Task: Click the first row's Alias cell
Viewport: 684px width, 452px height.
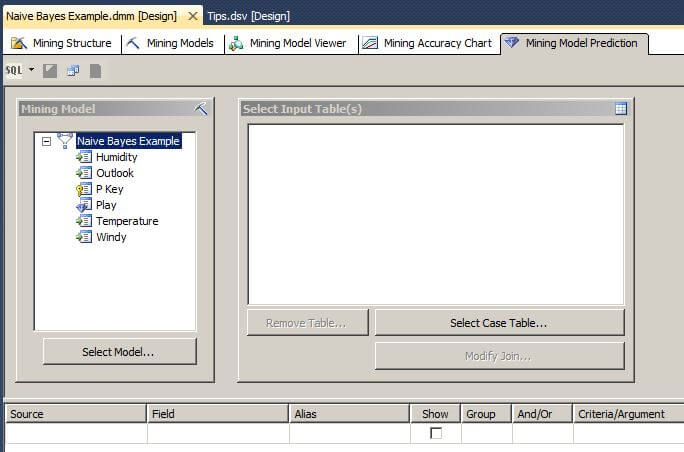Action: 349,433
